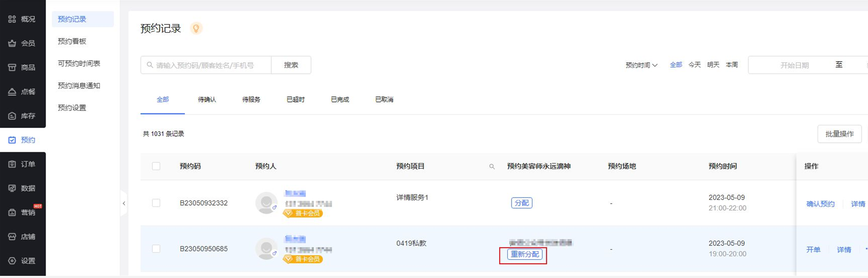Switch to the 全部 status tab
This screenshot has height=278, width=868.
point(162,100)
